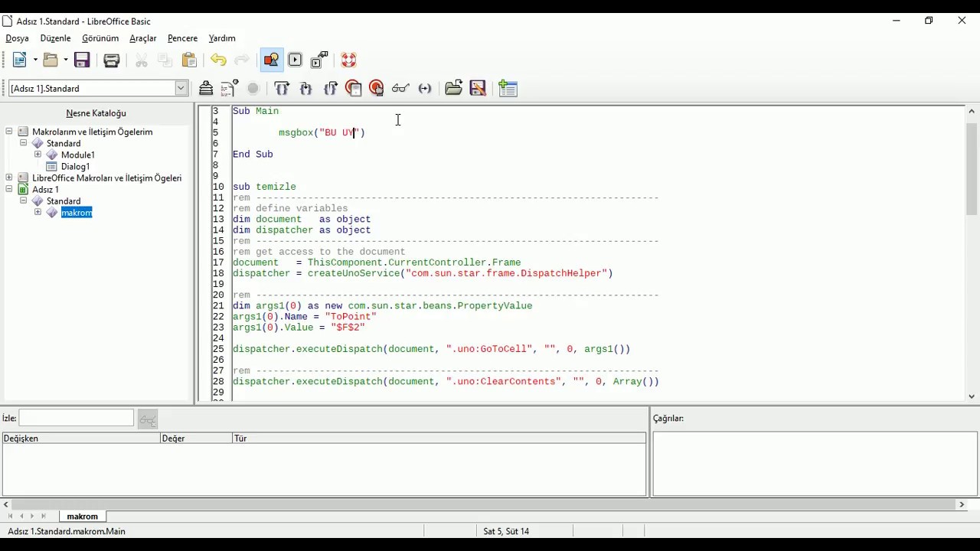This screenshot has width=980, height=551.
Task: Open the New document dropdown arrow
Action: click(x=35, y=60)
